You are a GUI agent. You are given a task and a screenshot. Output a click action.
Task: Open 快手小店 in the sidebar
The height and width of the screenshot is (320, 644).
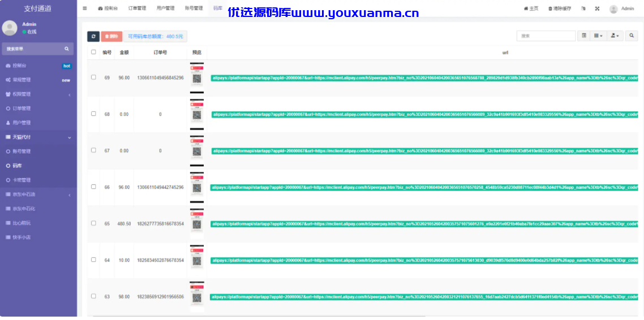click(x=38, y=237)
